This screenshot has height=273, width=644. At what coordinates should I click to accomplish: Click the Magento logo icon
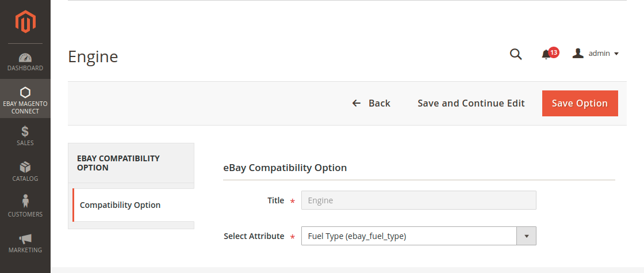(x=25, y=22)
